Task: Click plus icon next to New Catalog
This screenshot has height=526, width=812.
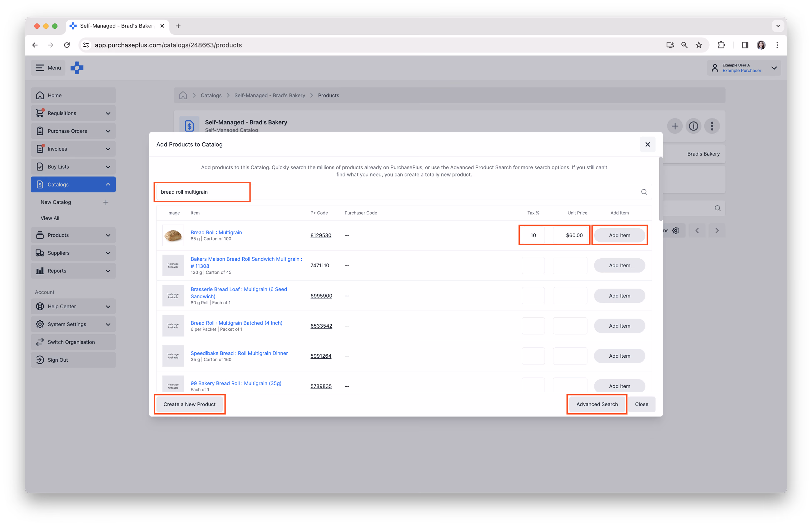Action: [106, 202]
